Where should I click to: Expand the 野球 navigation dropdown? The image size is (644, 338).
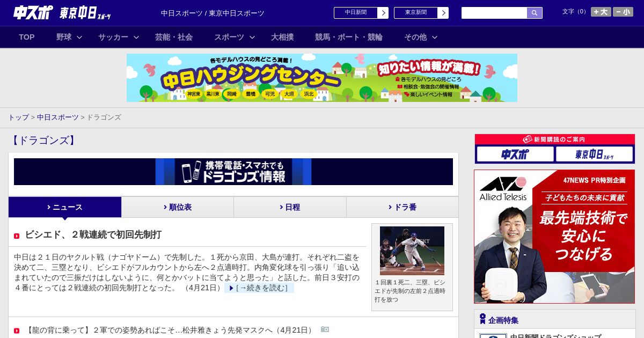69,37
